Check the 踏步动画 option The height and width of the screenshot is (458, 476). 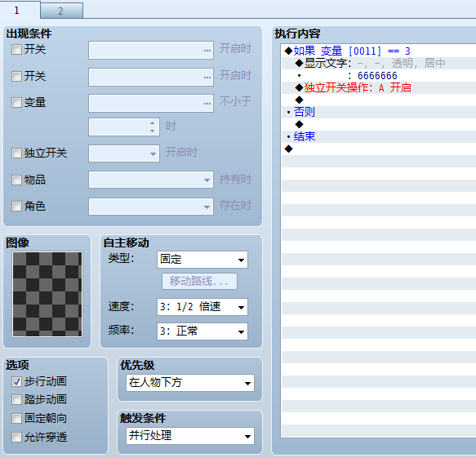tap(16, 399)
